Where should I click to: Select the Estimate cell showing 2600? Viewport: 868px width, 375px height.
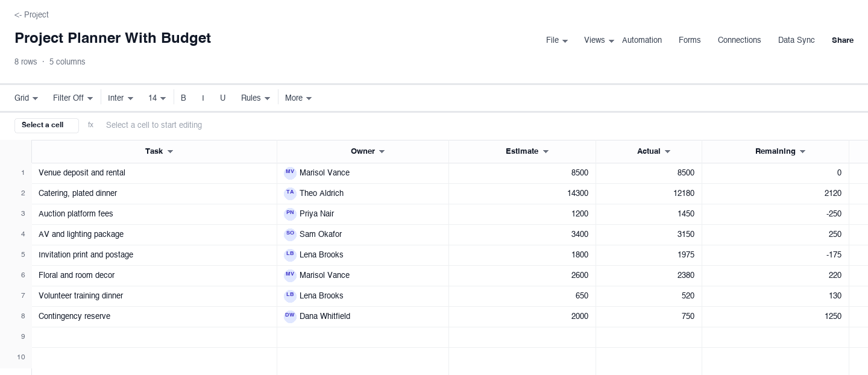click(x=523, y=276)
